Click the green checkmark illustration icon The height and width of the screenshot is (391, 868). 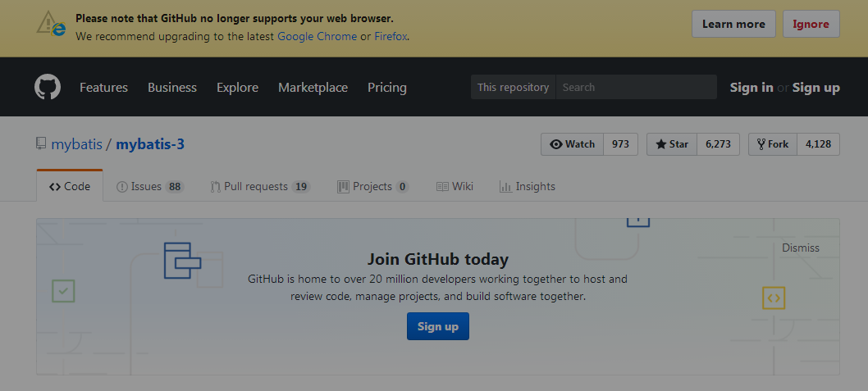(63, 290)
